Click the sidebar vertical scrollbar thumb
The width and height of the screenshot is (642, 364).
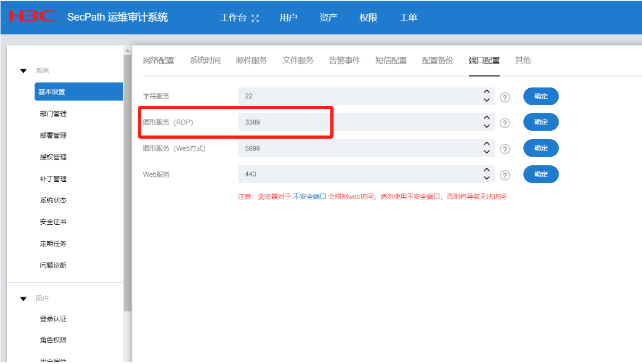click(127, 182)
